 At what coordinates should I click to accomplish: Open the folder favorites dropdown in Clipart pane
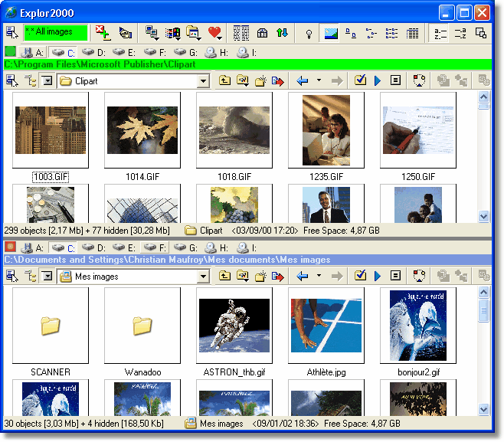pyautogui.click(x=243, y=80)
